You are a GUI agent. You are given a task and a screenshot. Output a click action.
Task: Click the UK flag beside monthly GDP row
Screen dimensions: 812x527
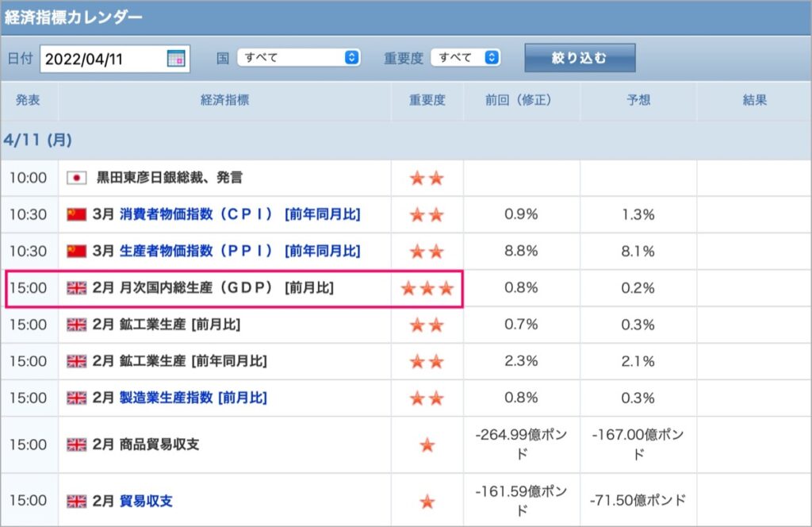[x=76, y=287]
